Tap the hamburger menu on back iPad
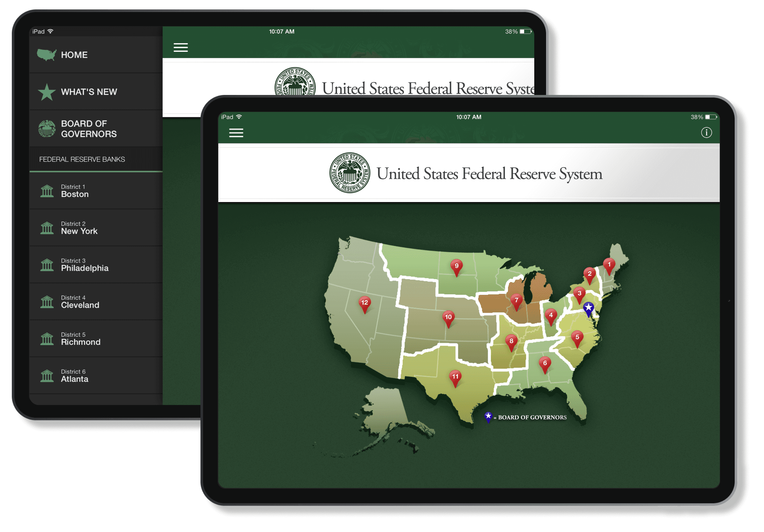The width and height of the screenshot is (764, 532). 181,47
